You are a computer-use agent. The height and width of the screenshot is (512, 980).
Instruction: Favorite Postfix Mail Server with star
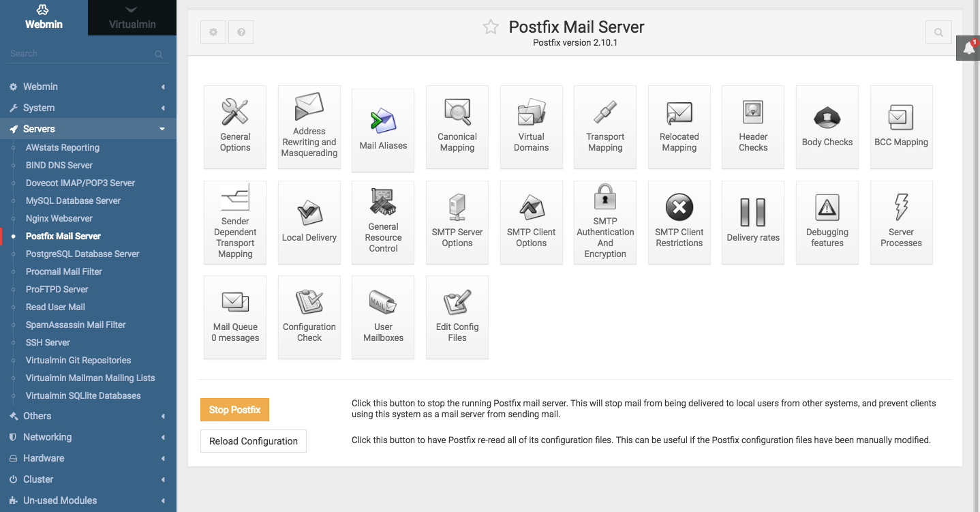click(x=491, y=27)
